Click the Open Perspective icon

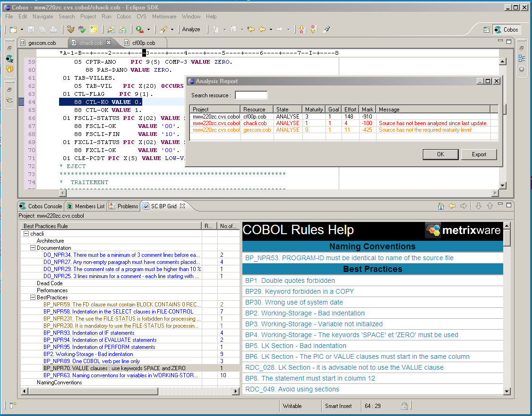487,29
